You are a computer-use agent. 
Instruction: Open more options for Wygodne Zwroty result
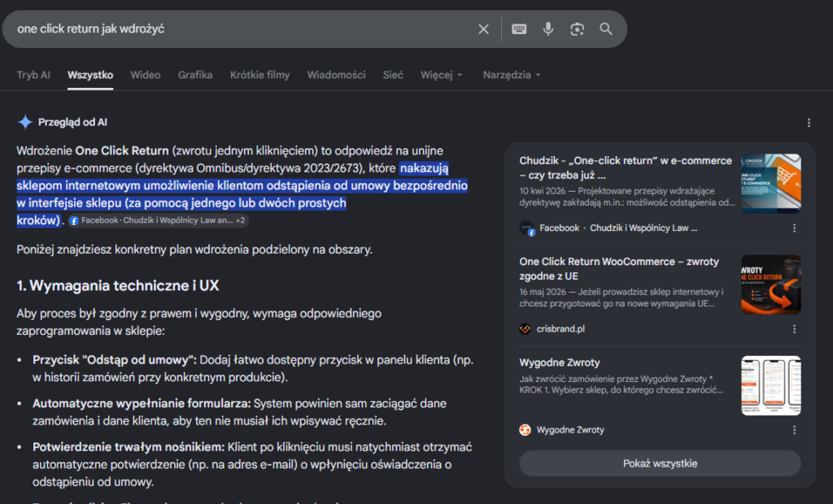pyautogui.click(x=794, y=430)
